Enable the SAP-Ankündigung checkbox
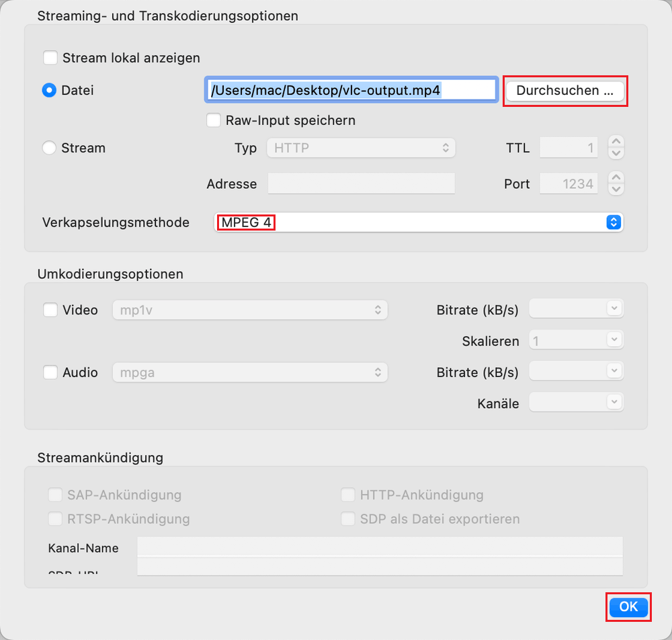The image size is (672, 640). 55,494
